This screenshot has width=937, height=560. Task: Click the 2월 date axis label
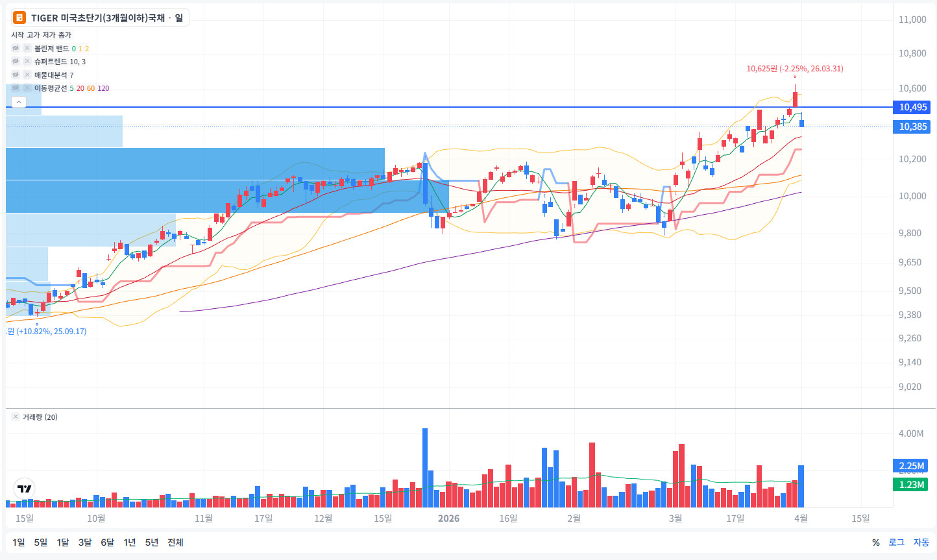pyautogui.click(x=574, y=518)
